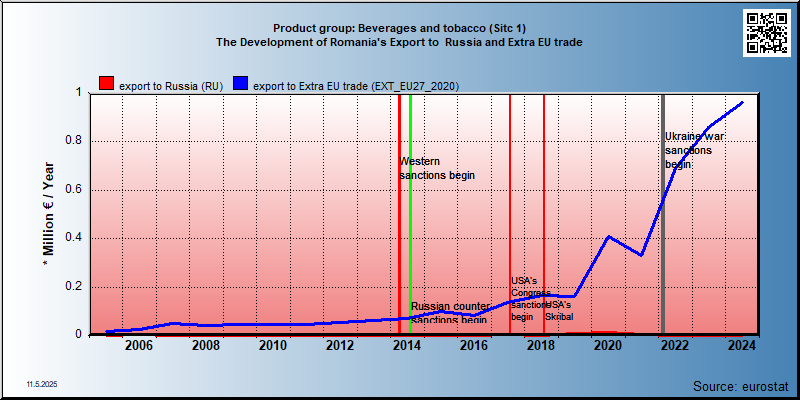The image size is (800, 400).
Task: Click the 'Source: eurostat' credit
Action: 740,385
